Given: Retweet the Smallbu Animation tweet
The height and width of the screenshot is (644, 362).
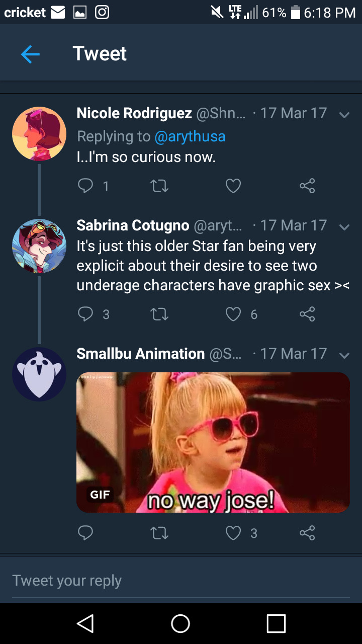Looking at the screenshot, I should 159,533.
